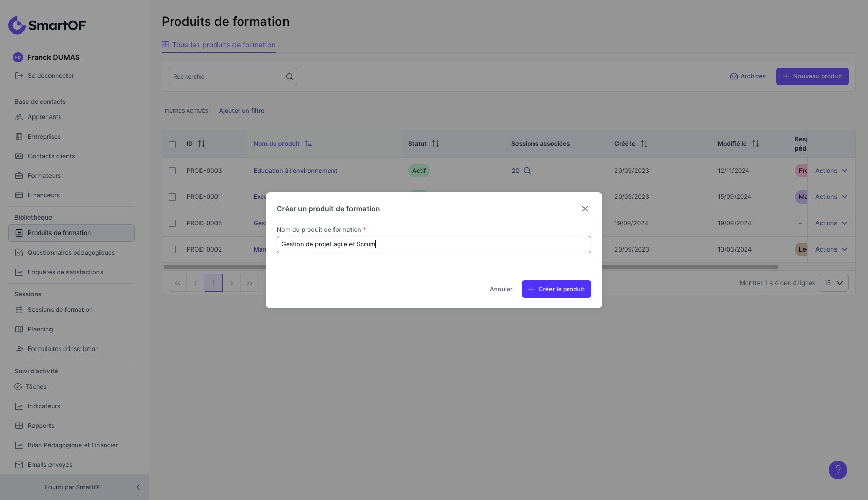This screenshot has width=868, height=500.
Task: Open the Rapports page
Action: click(x=35, y=426)
